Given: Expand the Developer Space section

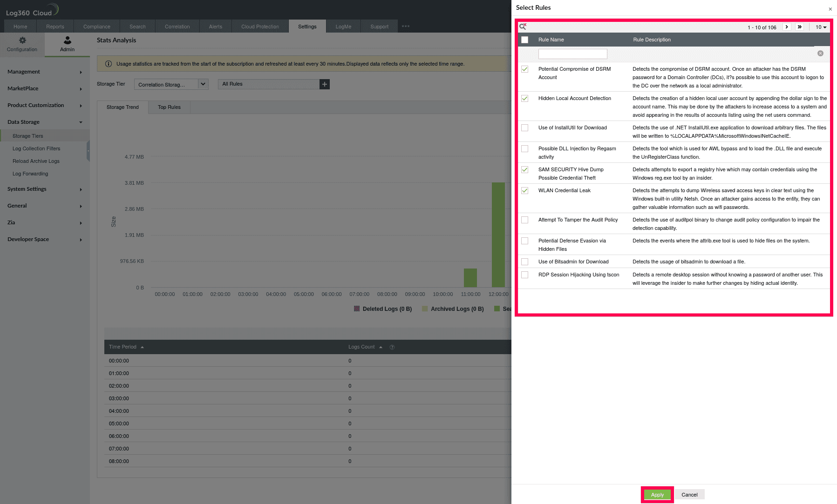Looking at the screenshot, I should pyautogui.click(x=45, y=240).
